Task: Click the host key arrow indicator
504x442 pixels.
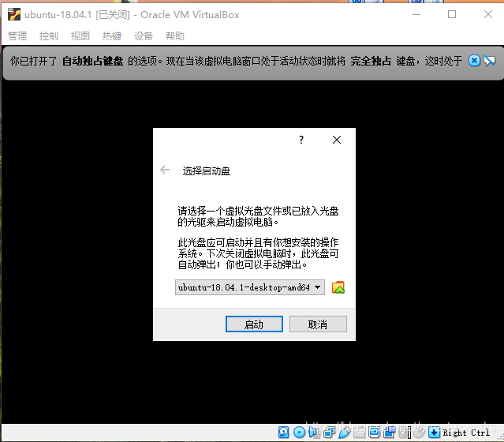Action: (434, 432)
